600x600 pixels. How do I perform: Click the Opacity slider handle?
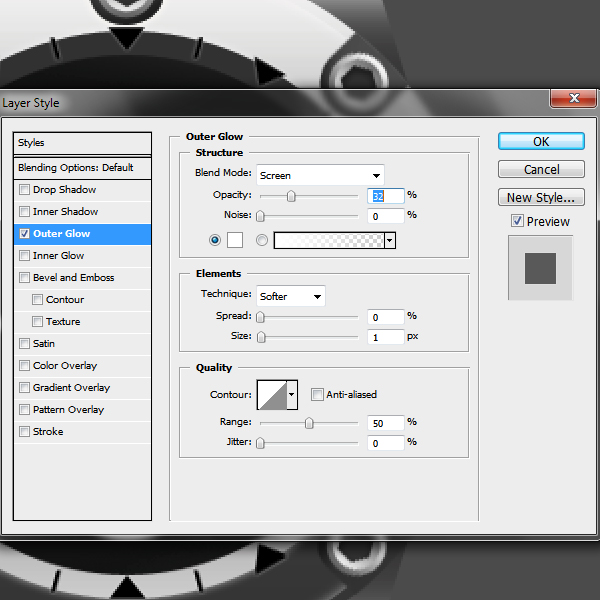[291, 196]
